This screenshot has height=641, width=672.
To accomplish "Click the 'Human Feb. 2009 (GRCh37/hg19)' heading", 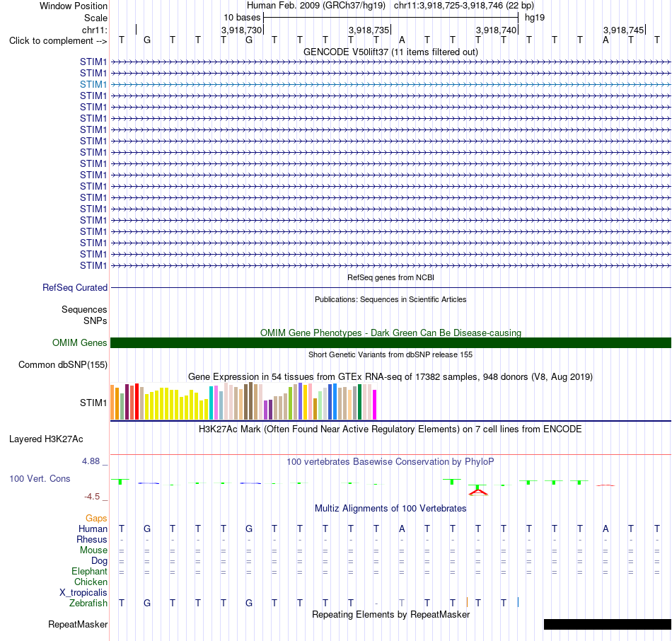I will [x=316, y=6].
